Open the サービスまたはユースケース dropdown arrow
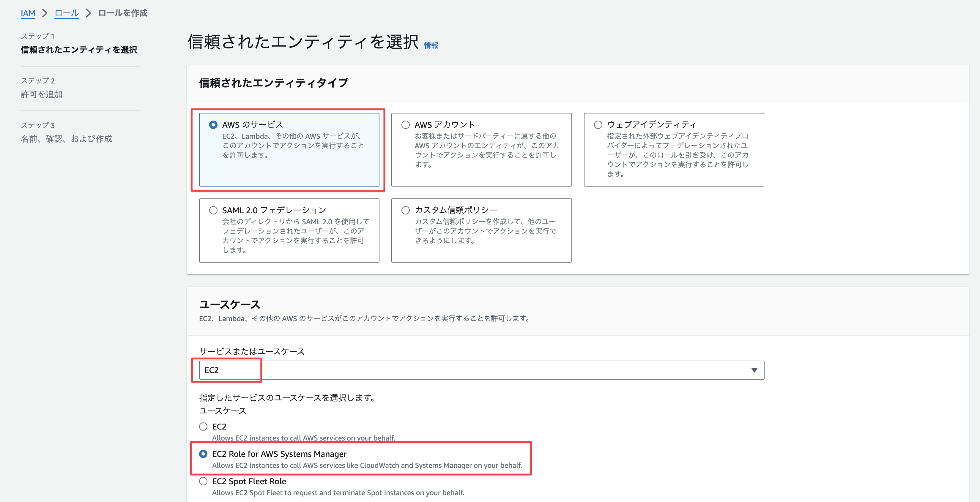This screenshot has height=502, width=980. [x=754, y=370]
